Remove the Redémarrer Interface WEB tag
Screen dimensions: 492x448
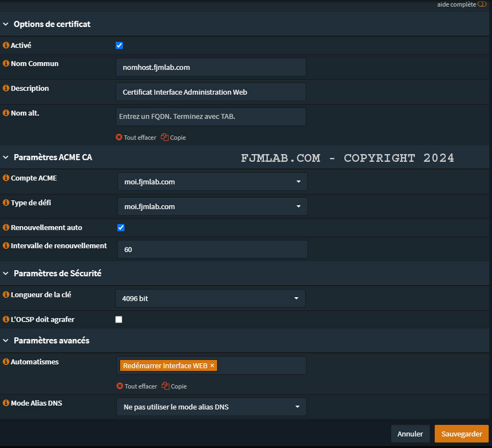tap(212, 366)
